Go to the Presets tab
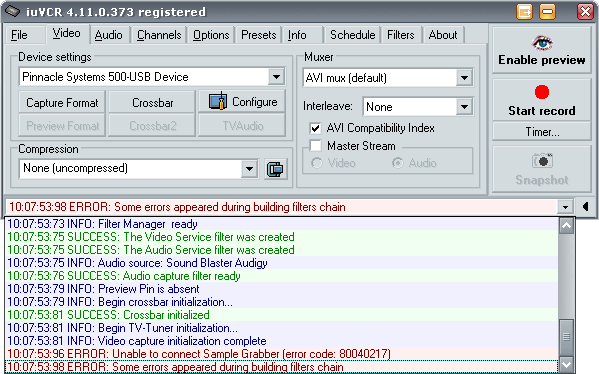 point(259,35)
